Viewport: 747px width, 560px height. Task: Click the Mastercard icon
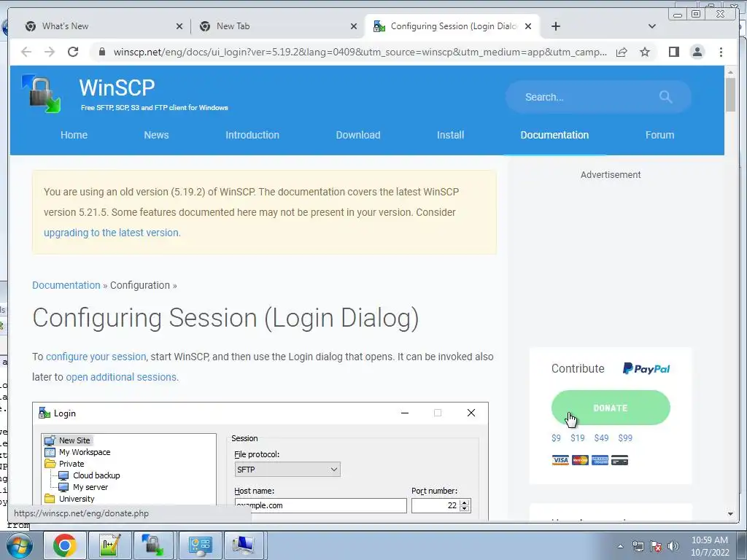coord(580,460)
